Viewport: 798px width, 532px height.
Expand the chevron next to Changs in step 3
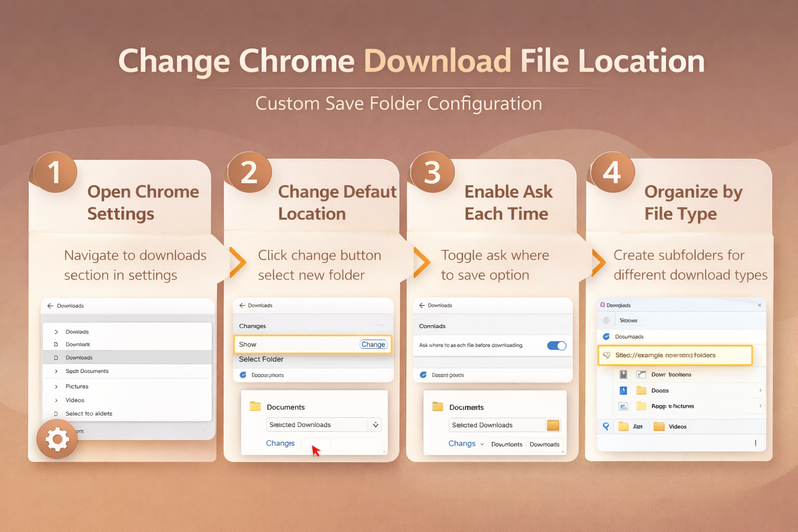(x=482, y=444)
